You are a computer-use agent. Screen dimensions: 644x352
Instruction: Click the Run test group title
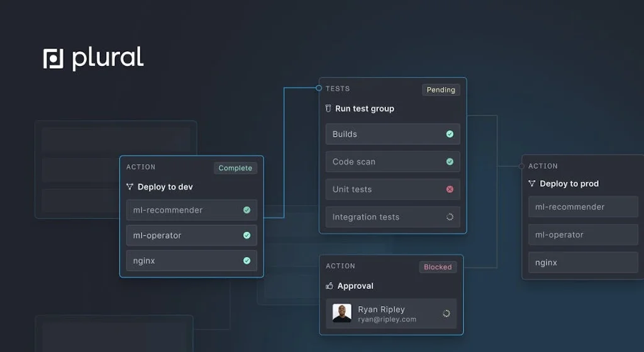[x=365, y=108]
